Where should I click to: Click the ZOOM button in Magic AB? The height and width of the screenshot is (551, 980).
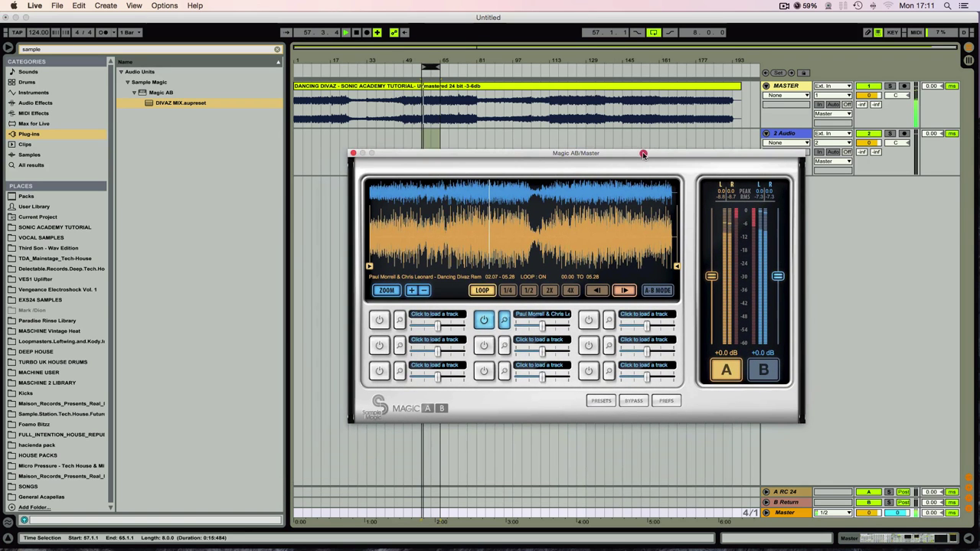tap(387, 291)
